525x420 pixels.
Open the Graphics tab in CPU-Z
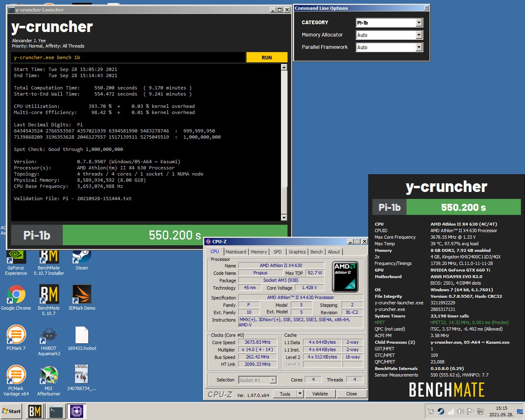pos(297,252)
